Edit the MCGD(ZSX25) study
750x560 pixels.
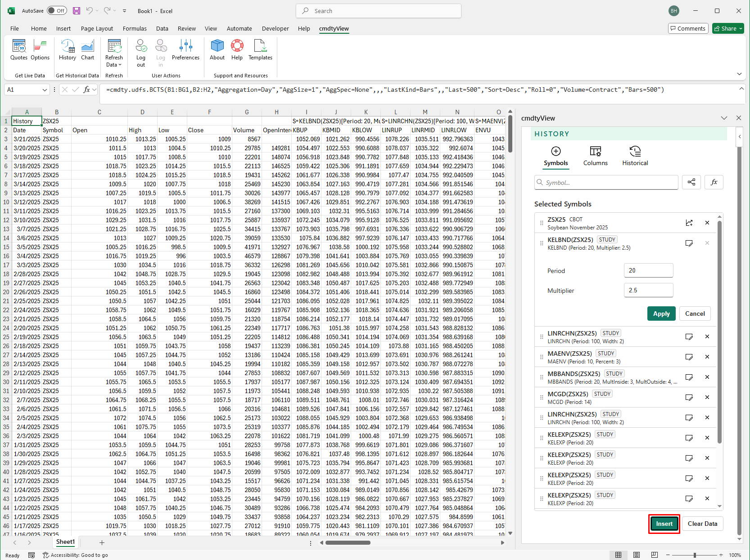pos(689,397)
